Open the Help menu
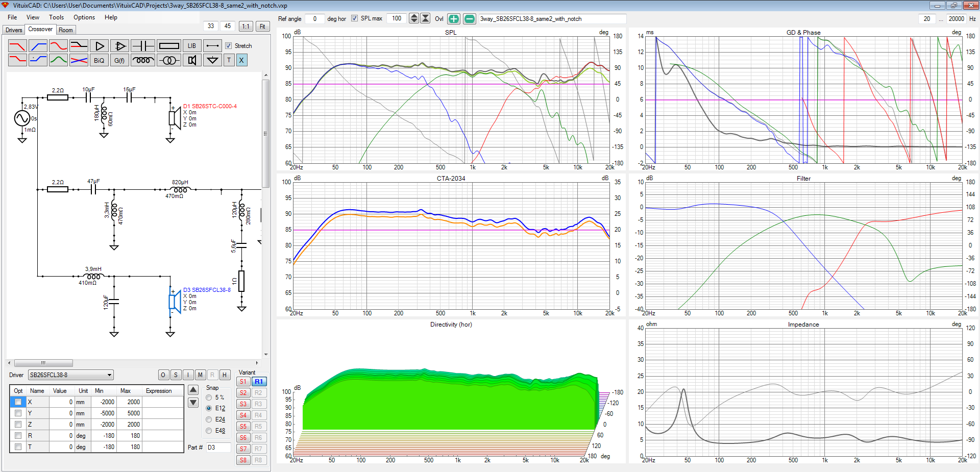This screenshot has height=472, width=980. click(x=111, y=17)
